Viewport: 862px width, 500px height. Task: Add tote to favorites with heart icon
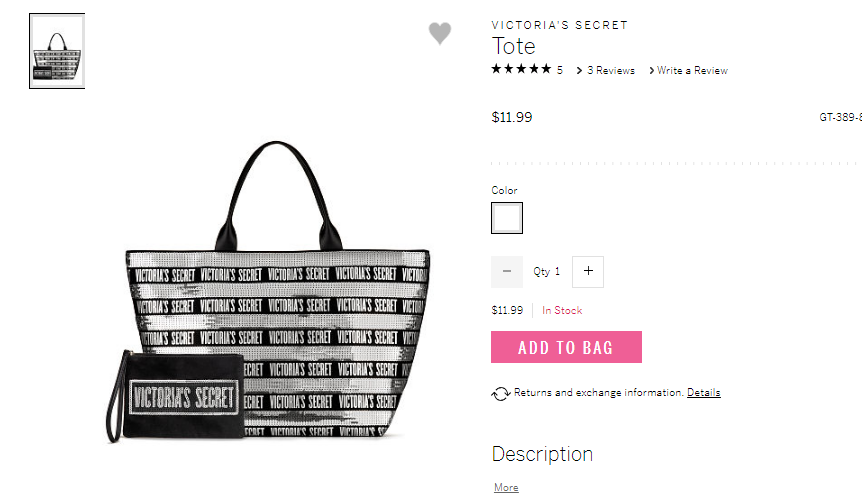440,33
